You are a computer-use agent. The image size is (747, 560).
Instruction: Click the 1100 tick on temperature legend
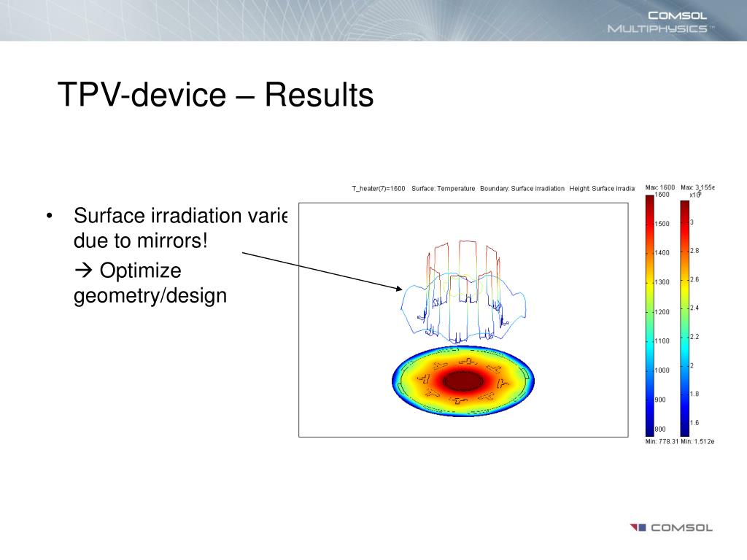[662, 341]
